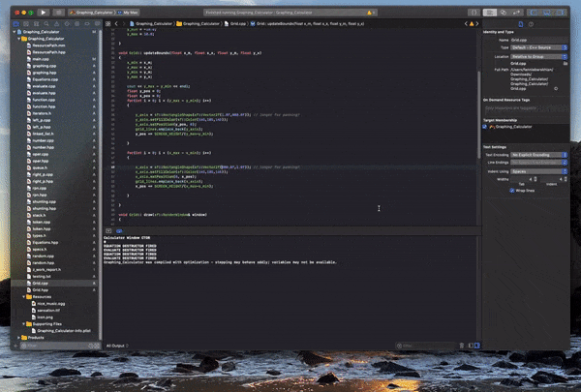Collapse the Resources folder in navigator
581x392 pixels.
click(x=24, y=297)
